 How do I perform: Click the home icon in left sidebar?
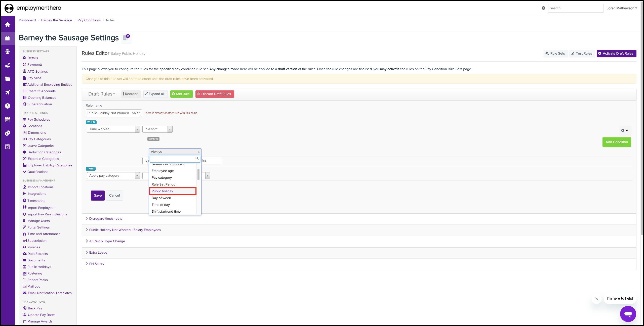[8, 25]
